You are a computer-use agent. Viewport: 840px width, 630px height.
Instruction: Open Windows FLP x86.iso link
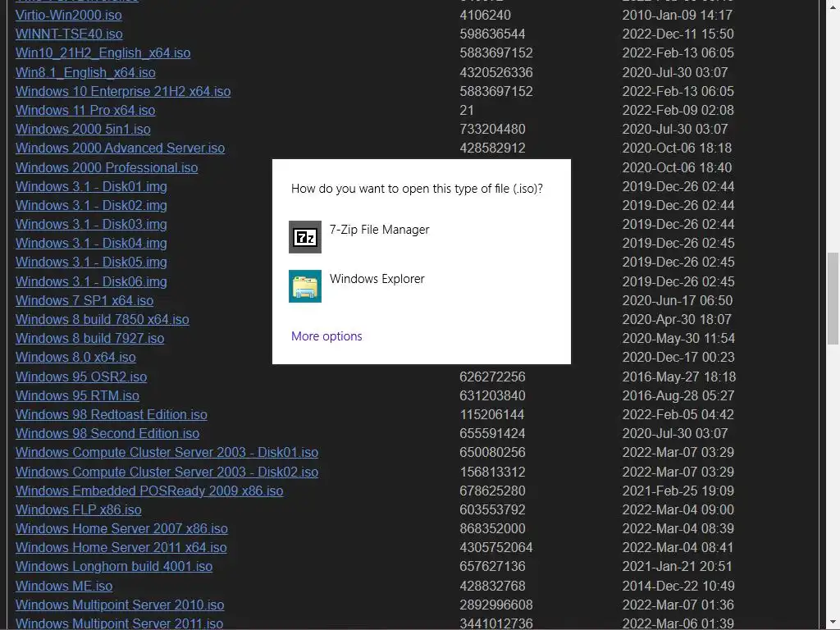click(78, 509)
